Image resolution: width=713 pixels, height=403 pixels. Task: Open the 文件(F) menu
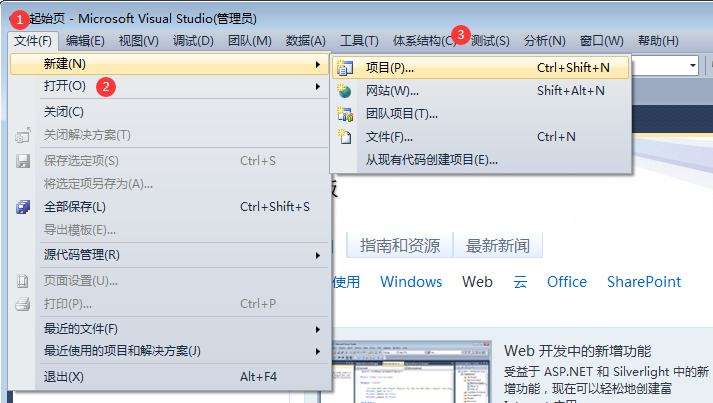pyautogui.click(x=33, y=41)
